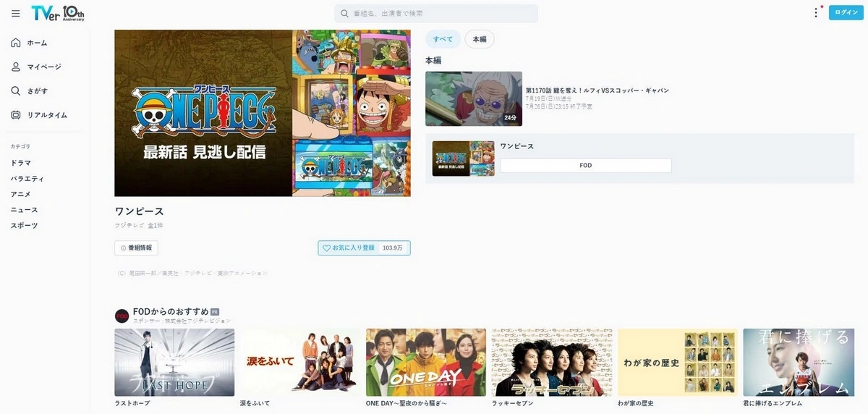Select the 本編 filter tab
868x414 pixels.
pyautogui.click(x=480, y=39)
